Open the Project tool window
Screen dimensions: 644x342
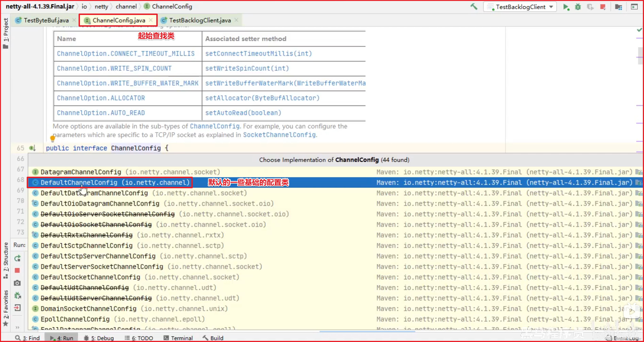click(x=5, y=33)
